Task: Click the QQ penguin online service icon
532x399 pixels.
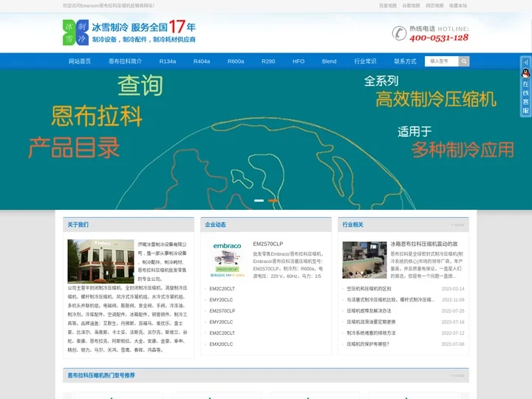Action: pos(525,72)
